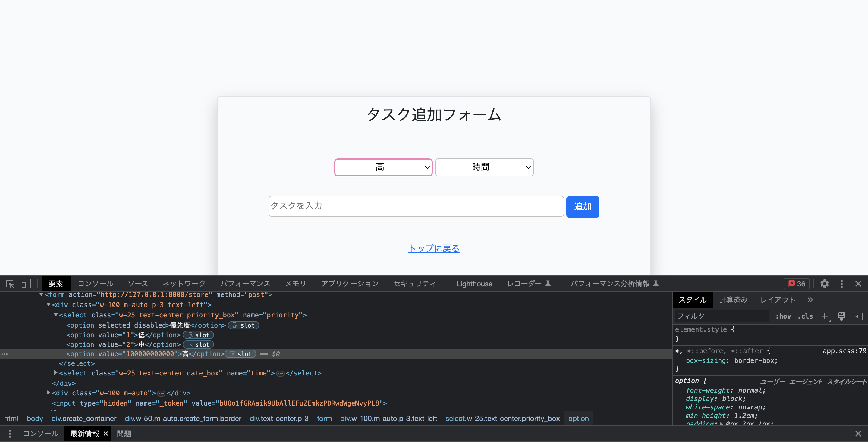Open the メモリ Memory tab

click(295, 284)
